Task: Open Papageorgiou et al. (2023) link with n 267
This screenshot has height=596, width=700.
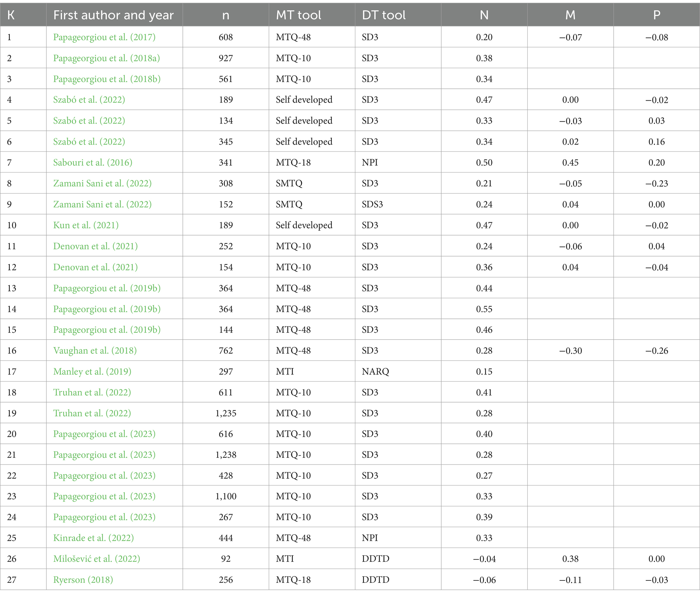Action: click(104, 517)
